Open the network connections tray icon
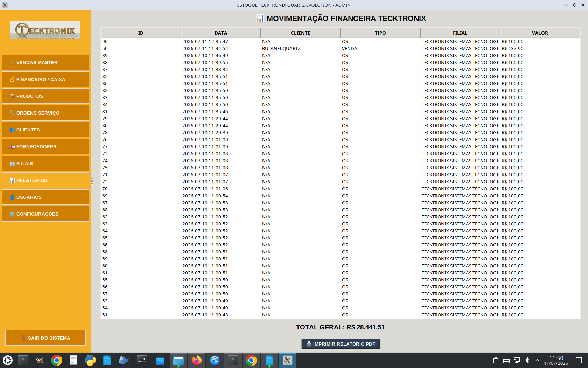 [517, 360]
